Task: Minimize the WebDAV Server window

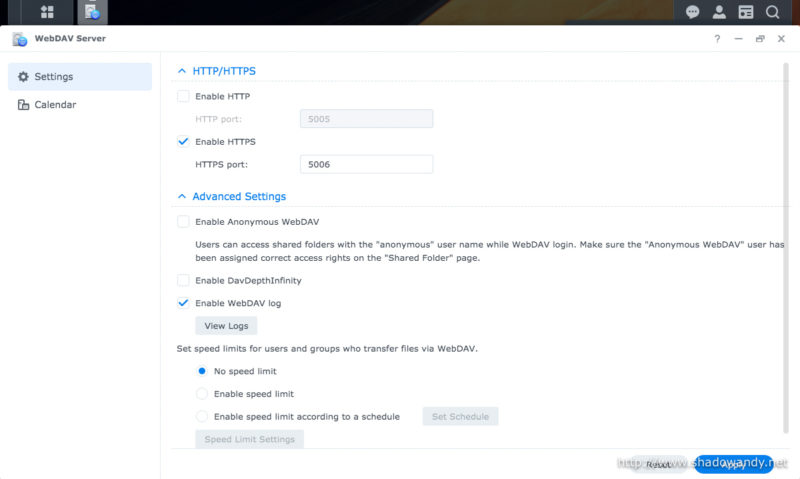Action: click(738, 39)
